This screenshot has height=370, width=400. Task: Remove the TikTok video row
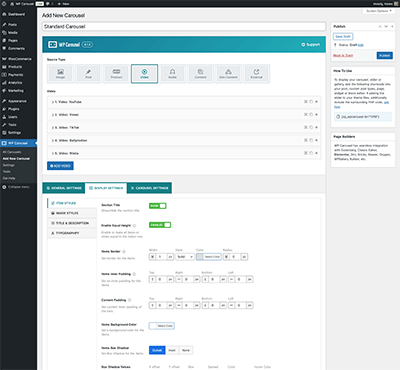coord(316,127)
